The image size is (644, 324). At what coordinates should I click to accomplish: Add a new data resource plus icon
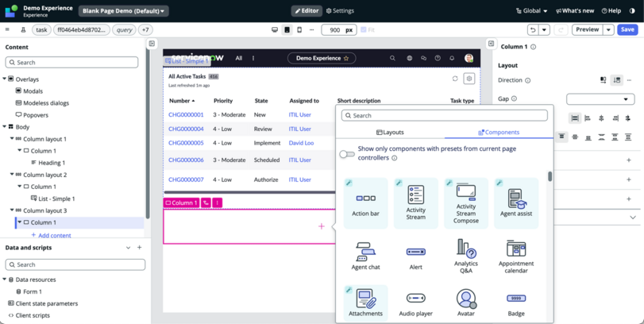coord(139,248)
